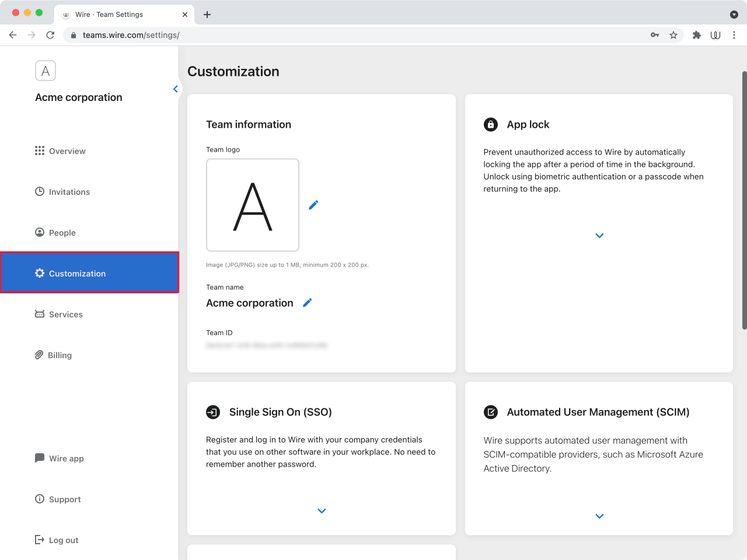Open Chrome's three-dot menu
Screen dimensions: 747x560
pyautogui.click(x=734, y=35)
